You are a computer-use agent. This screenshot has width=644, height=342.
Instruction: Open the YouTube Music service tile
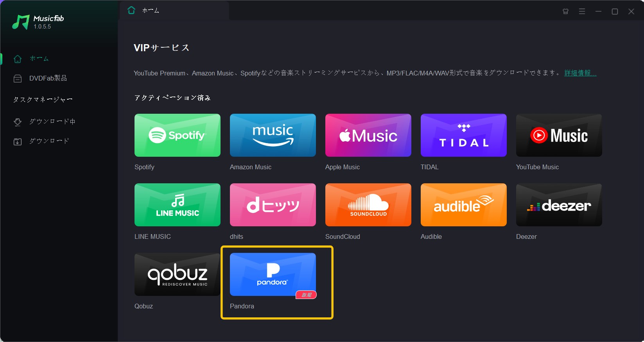click(559, 135)
